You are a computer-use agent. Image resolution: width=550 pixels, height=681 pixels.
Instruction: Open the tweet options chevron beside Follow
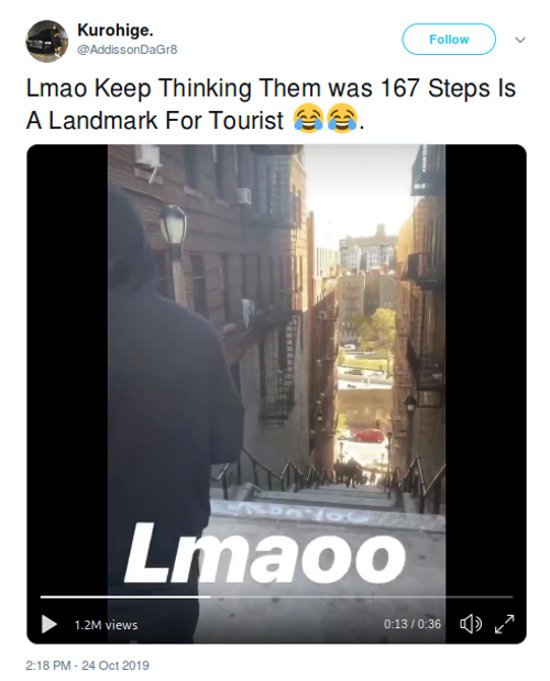pos(520,40)
